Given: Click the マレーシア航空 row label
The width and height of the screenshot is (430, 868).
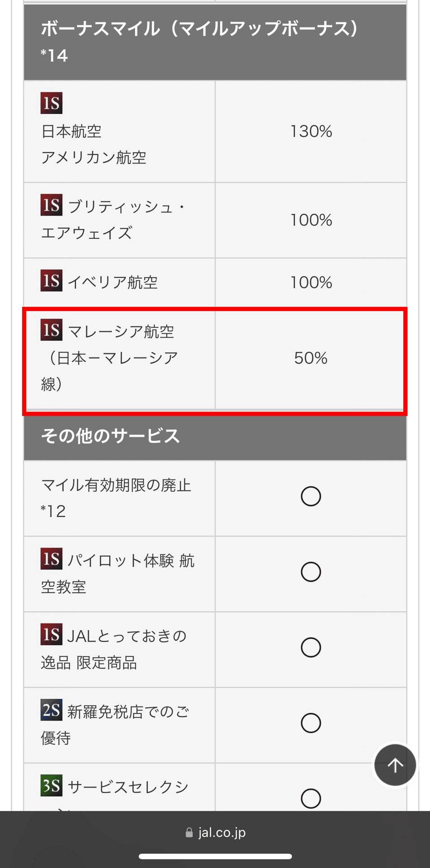Looking at the screenshot, I should coord(110,358).
